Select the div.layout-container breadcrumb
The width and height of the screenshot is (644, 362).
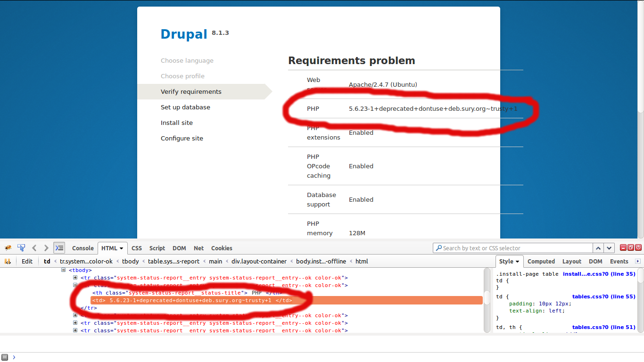(x=259, y=261)
